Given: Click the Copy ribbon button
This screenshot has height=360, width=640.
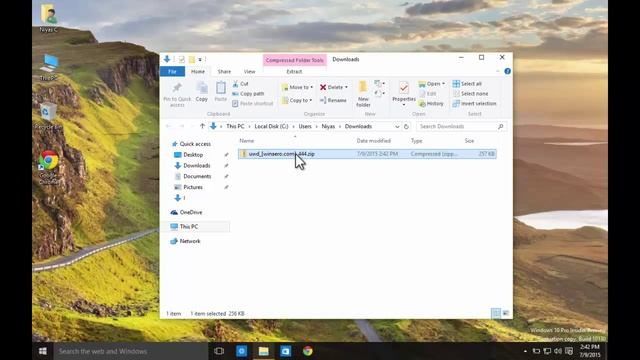Looking at the screenshot, I should click(x=202, y=92).
